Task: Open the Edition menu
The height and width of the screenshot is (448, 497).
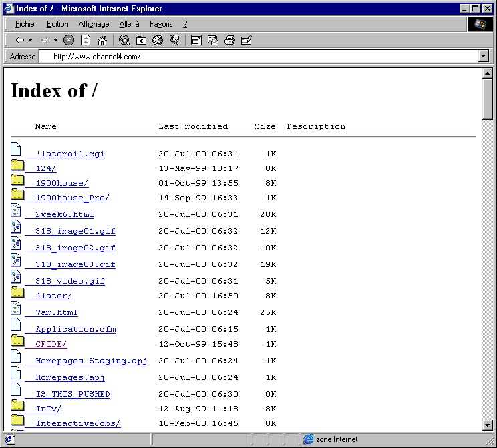Action: tap(57, 24)
